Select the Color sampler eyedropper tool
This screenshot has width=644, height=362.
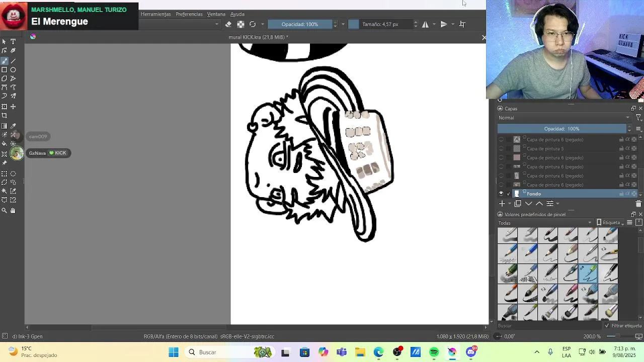[13, 126]
